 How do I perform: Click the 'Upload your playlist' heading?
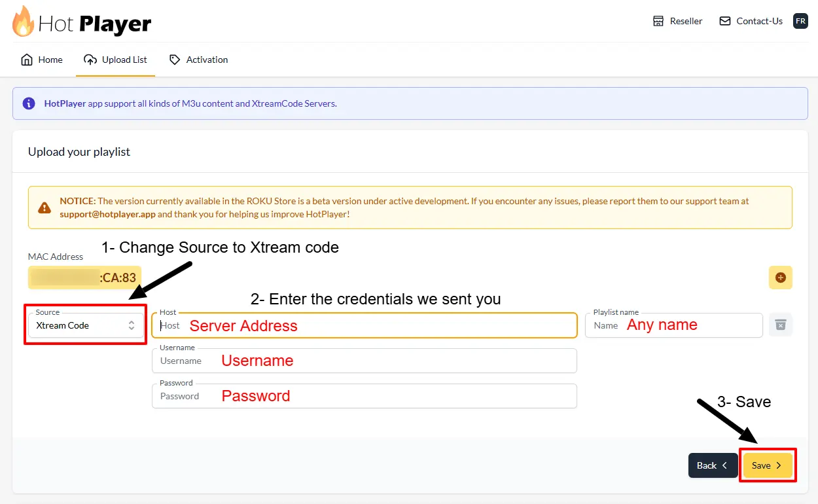pyautogui.click(x=79, y=152)
